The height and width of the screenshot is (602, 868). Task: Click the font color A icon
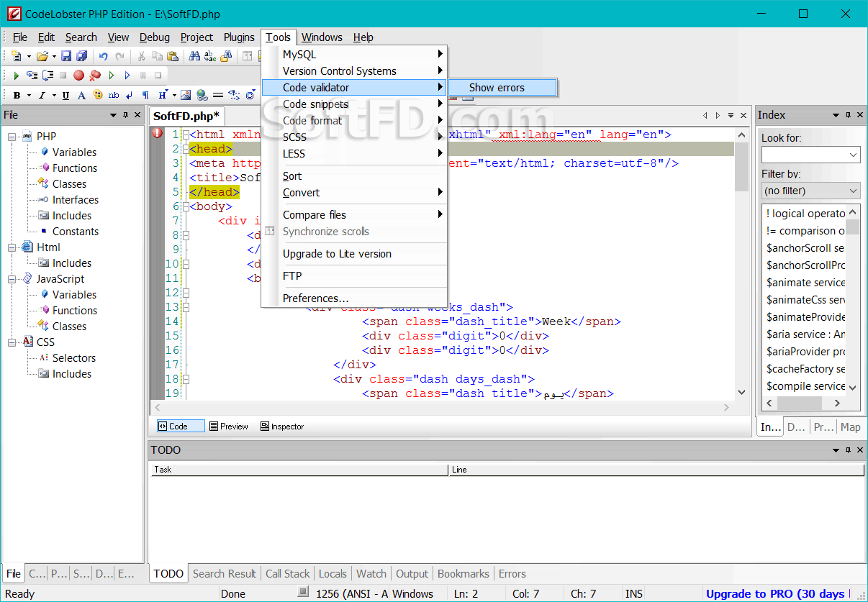[81, 95]
